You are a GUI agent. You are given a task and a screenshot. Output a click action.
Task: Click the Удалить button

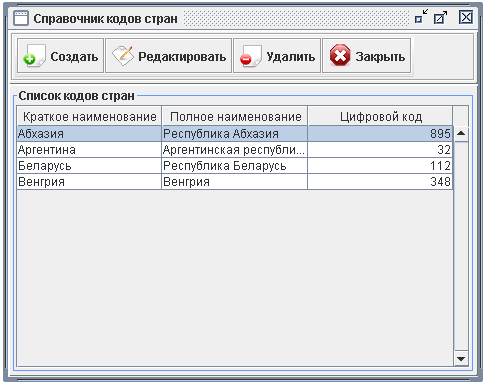coord(277,56)
